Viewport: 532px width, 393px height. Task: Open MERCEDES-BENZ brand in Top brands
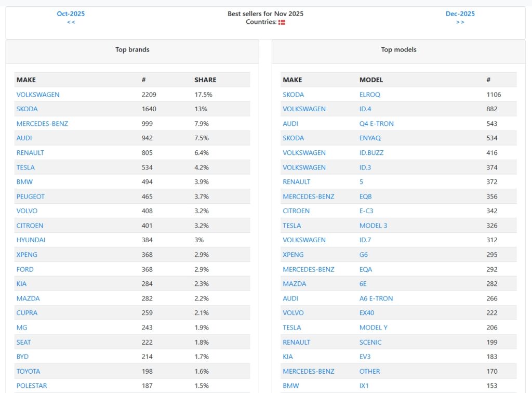coord(42,124)
